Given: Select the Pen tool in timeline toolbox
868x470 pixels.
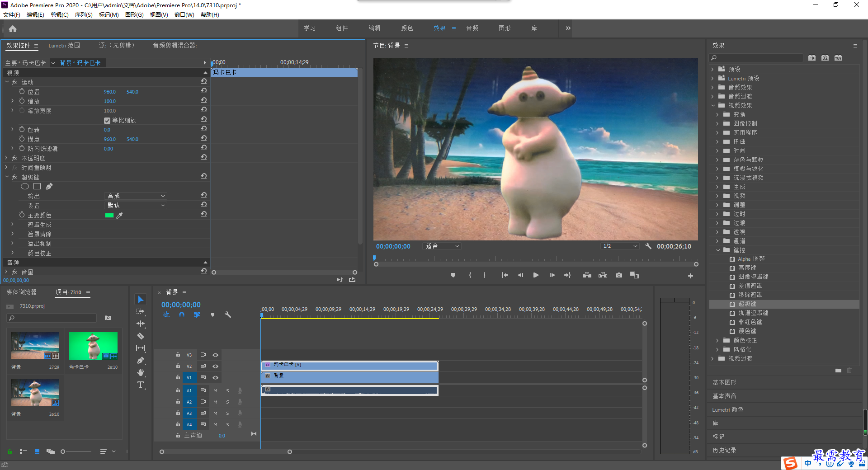Looking at the screenshot, I should [141, 360].
